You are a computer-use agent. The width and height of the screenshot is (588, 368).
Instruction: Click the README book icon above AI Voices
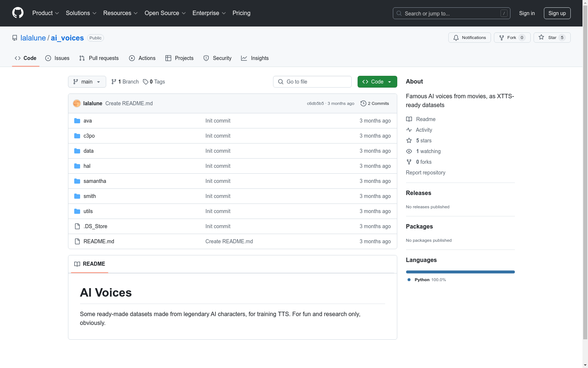[x=77, y=264]
